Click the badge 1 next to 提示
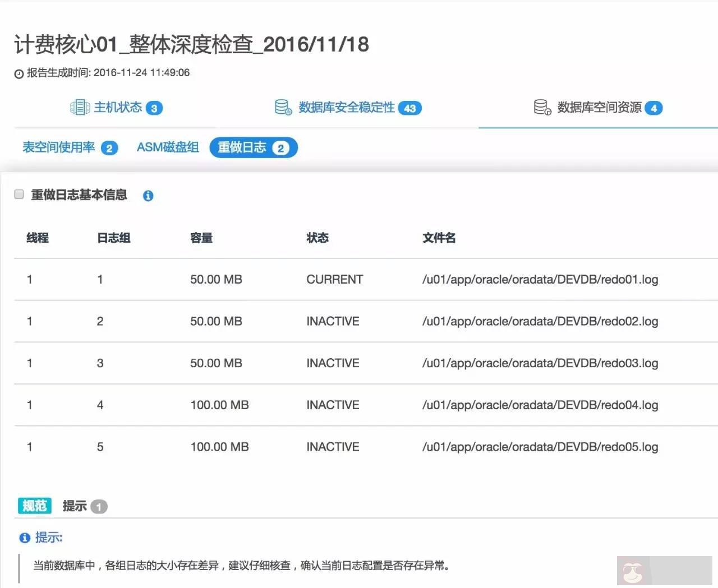The image size is (718, 588). (99, 506)
